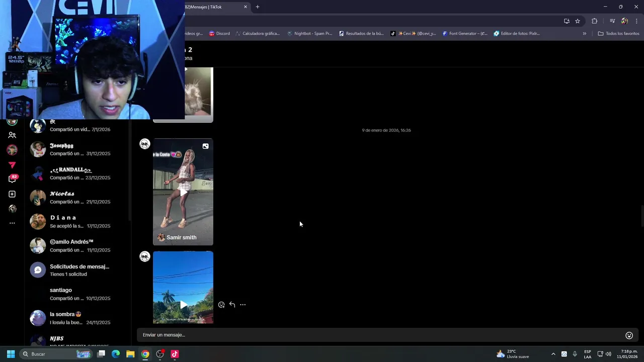Screen dimensions: 644x362
Task: Open the Discord bookmark
Action: pos(219,34)
